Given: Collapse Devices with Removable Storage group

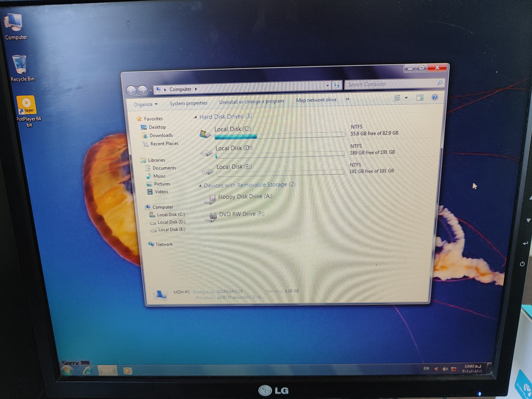Looking at the screenshot, I should coord(200,186).
